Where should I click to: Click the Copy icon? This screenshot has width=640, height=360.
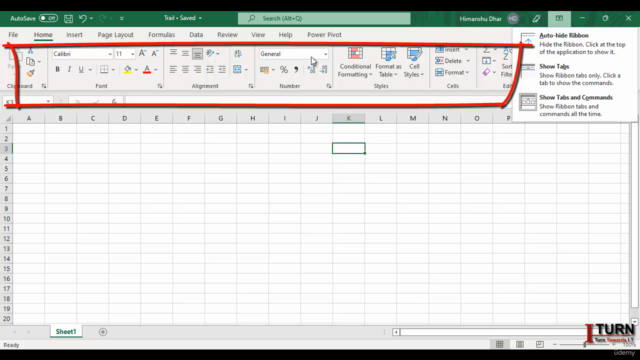click(x=31, y=62)
